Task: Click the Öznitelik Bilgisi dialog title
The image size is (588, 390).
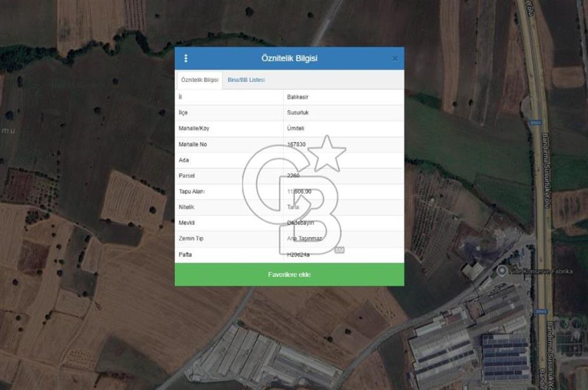Action: [x=289, y=58]
